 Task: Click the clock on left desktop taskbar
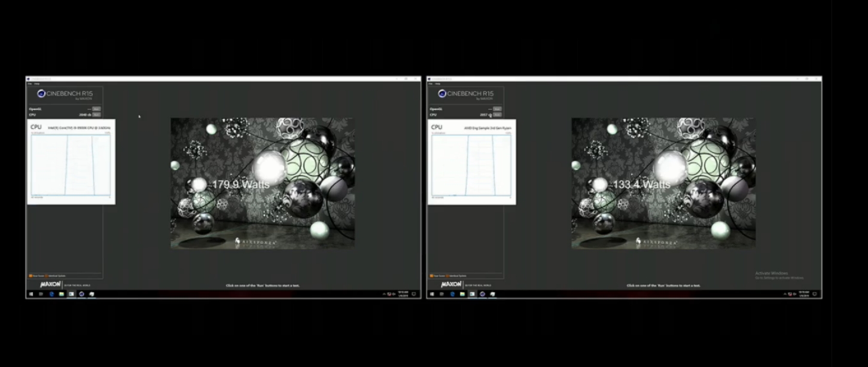pos(403,294)
